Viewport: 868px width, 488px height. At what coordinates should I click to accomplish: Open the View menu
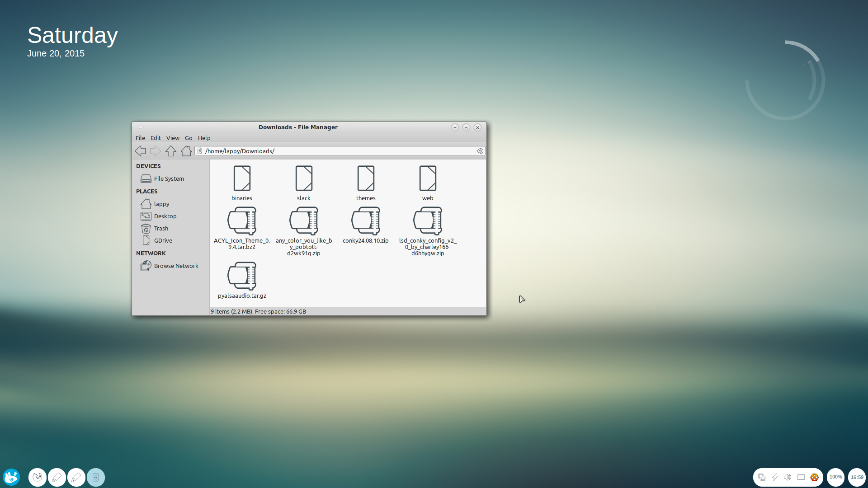pos(173,138)
